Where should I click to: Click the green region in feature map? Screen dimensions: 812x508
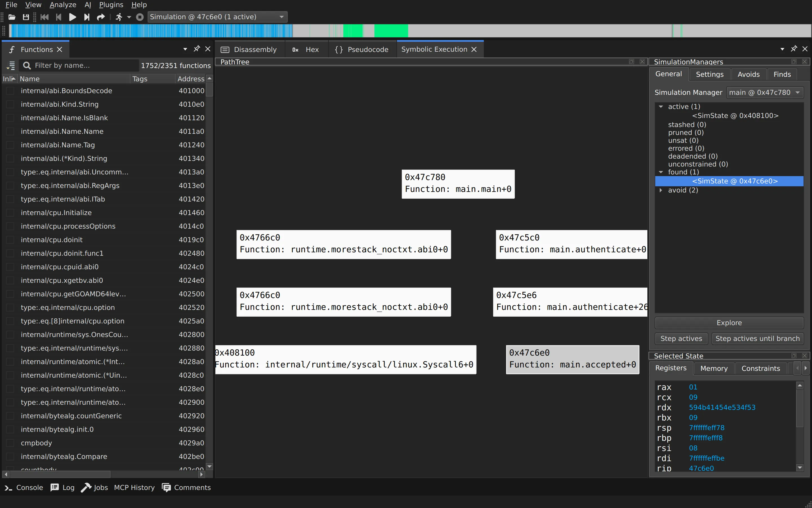(391, 30)
